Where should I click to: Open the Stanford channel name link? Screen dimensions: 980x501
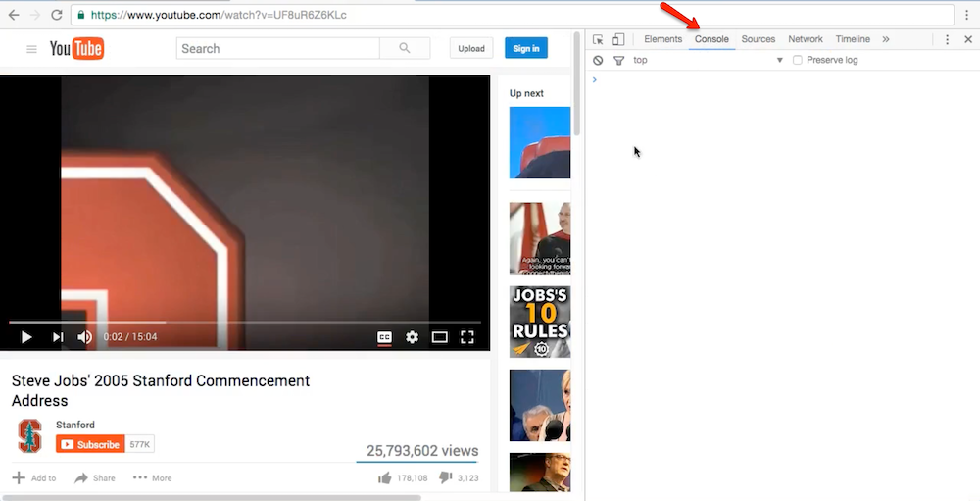[x=75, y=425]
